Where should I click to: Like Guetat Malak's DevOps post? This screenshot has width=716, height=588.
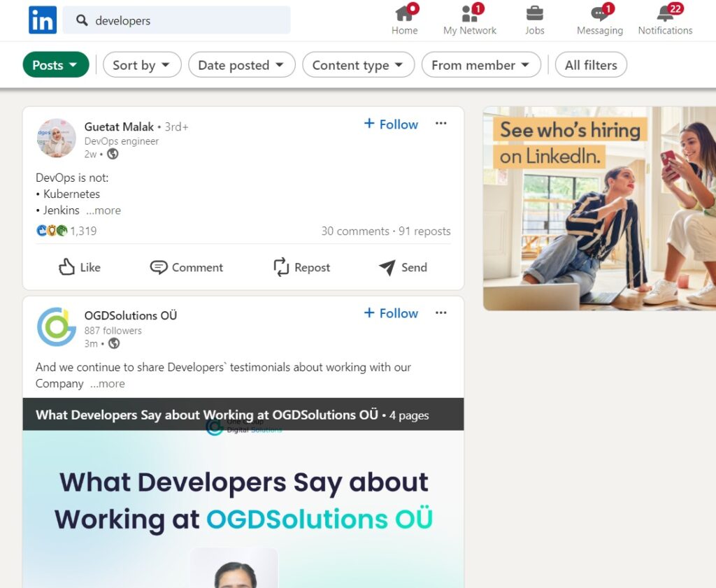coord(80,267)
